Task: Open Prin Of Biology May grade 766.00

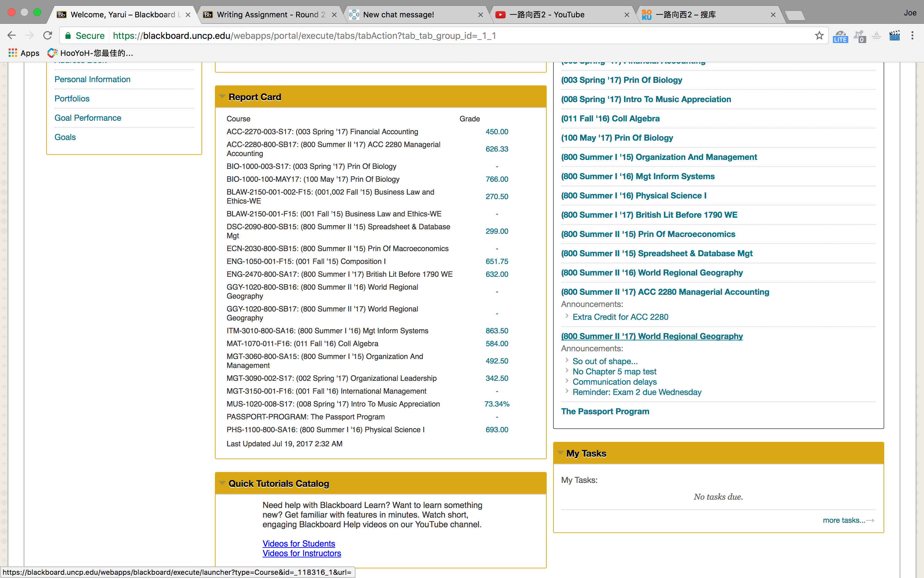Action: 497,179
